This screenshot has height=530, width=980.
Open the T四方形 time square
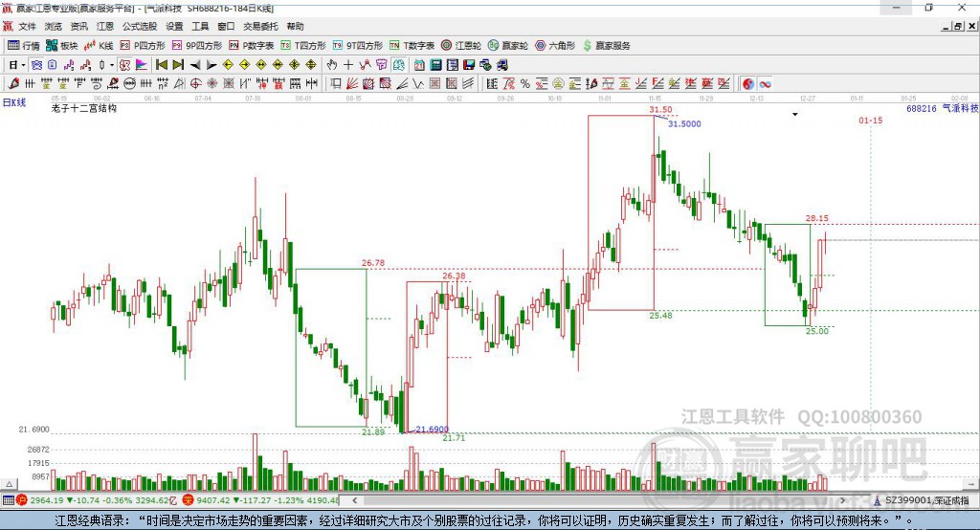point(303,46)
